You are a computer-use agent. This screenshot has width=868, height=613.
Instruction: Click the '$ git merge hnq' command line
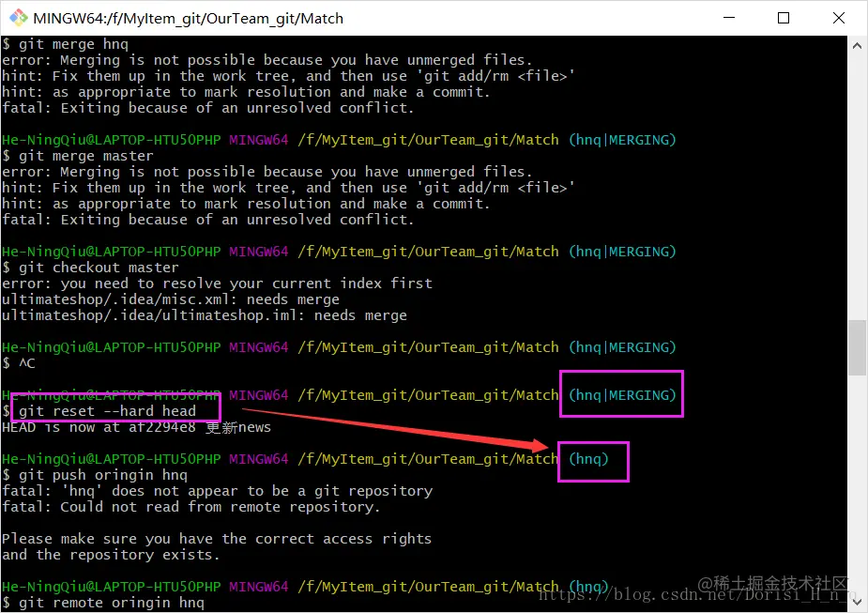pos(65,44)
